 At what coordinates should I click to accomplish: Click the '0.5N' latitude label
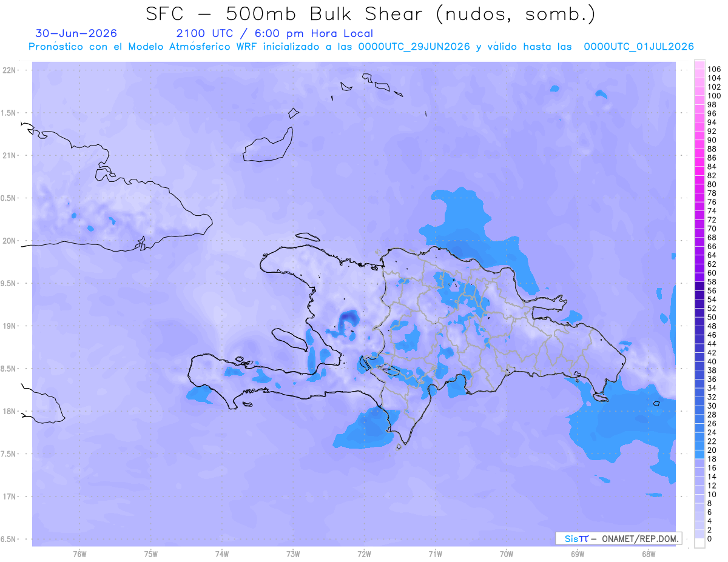[9, 198]
